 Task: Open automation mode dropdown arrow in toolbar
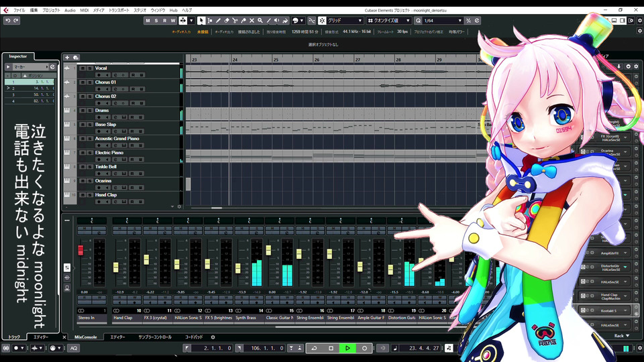191,21
